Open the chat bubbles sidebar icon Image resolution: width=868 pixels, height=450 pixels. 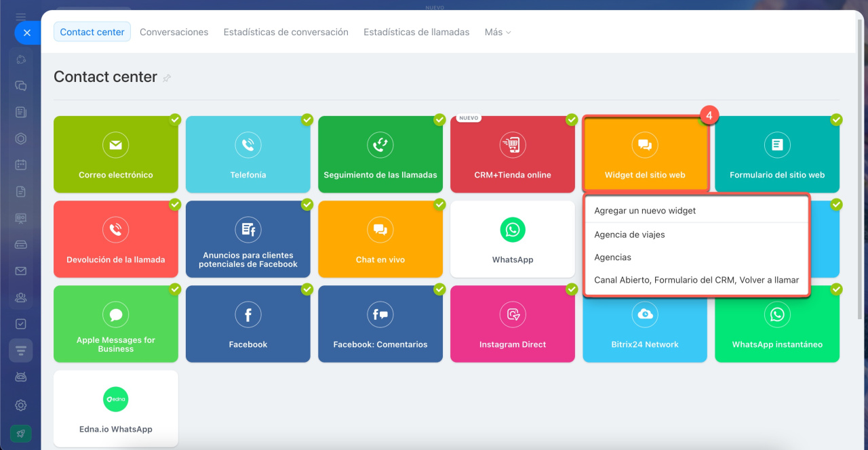[x=21, y=85]
